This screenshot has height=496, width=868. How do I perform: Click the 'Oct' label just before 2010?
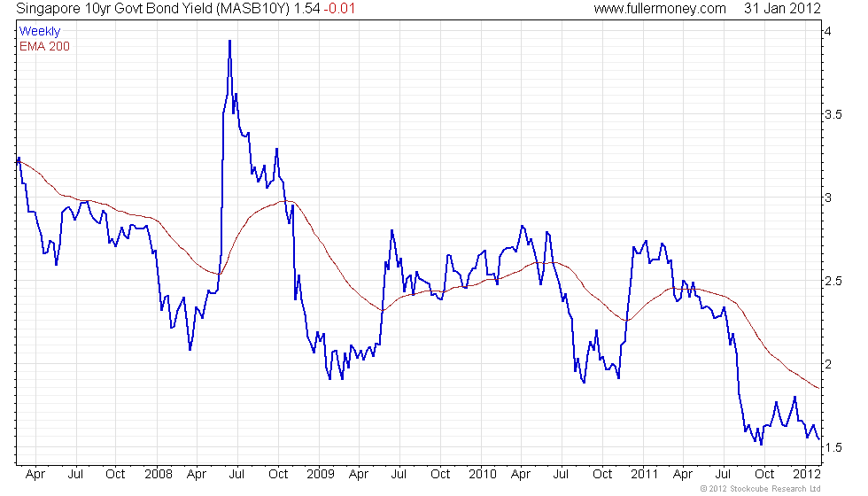click(x=440, y=475)
